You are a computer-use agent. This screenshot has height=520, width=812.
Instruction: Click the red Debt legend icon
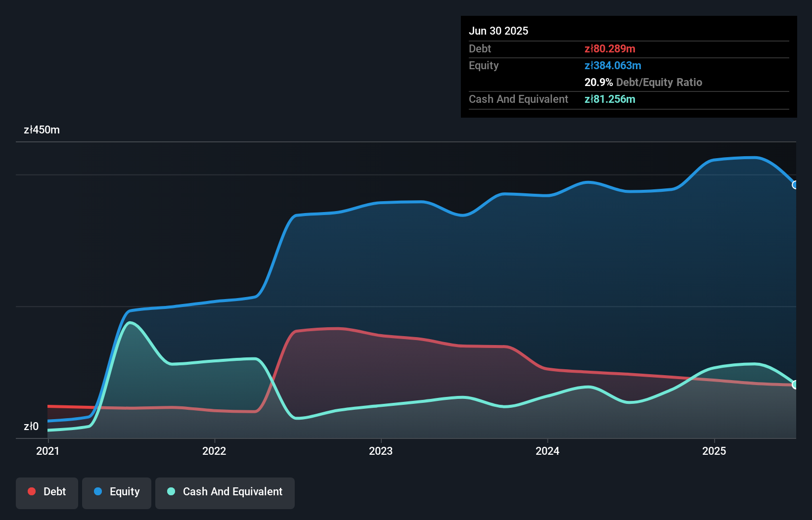[32, 491]
